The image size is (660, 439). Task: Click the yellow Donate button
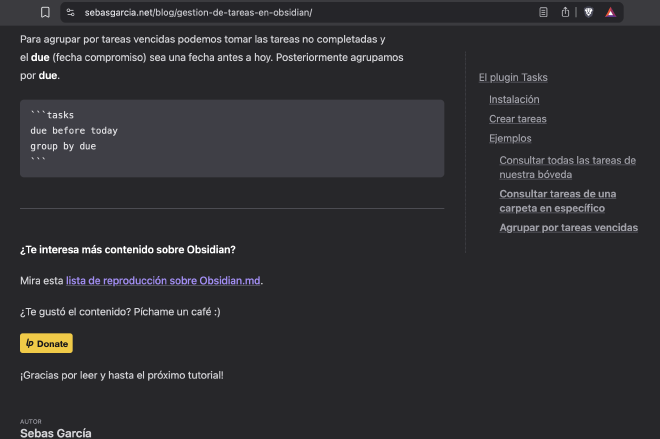click(x=46, y=343)
